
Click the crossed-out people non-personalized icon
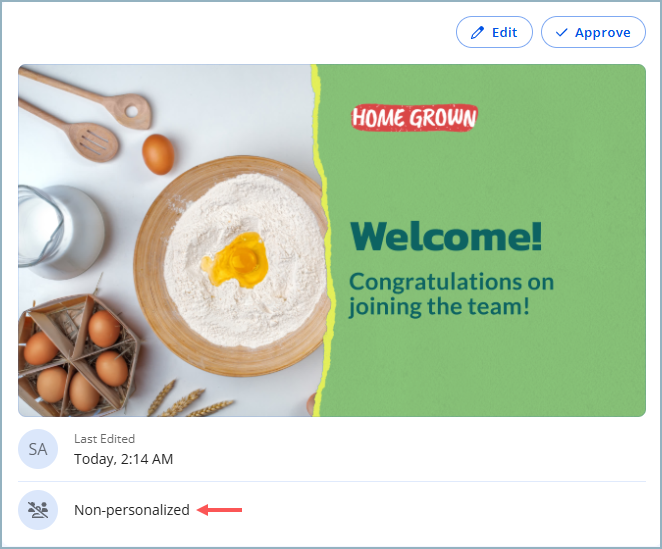pyautogui.click(x=38, y=510)
